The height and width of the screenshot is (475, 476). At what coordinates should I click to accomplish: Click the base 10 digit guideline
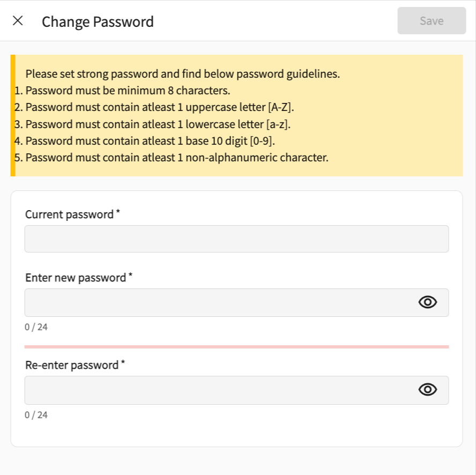[150, 141]
